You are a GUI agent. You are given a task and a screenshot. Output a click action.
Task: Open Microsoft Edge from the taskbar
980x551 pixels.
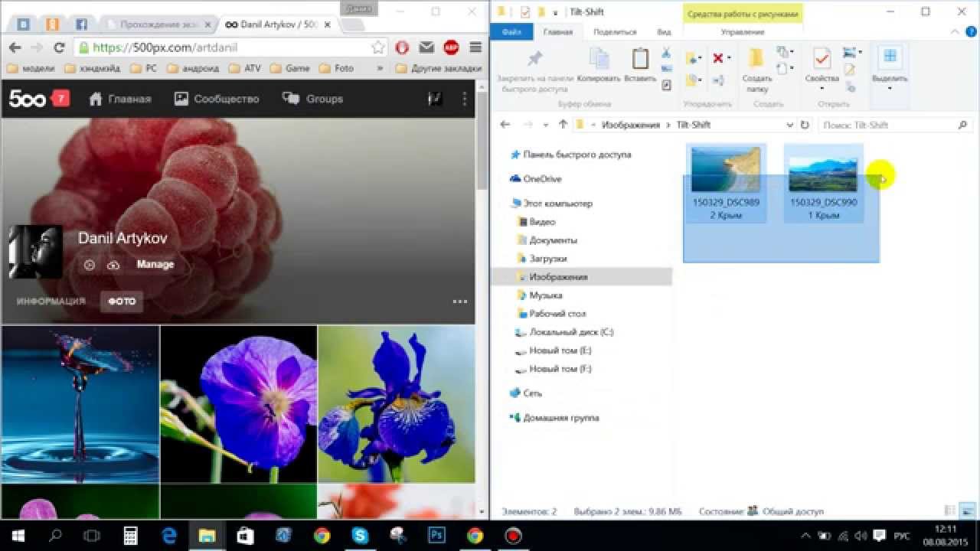tap(168, 536)
